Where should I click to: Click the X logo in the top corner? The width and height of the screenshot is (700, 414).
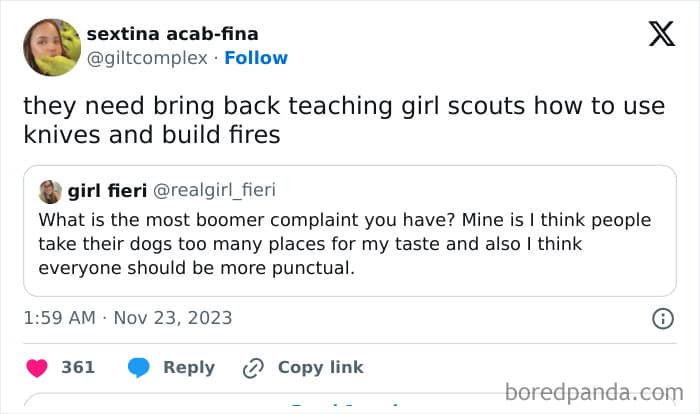click(x=661, y=36)
